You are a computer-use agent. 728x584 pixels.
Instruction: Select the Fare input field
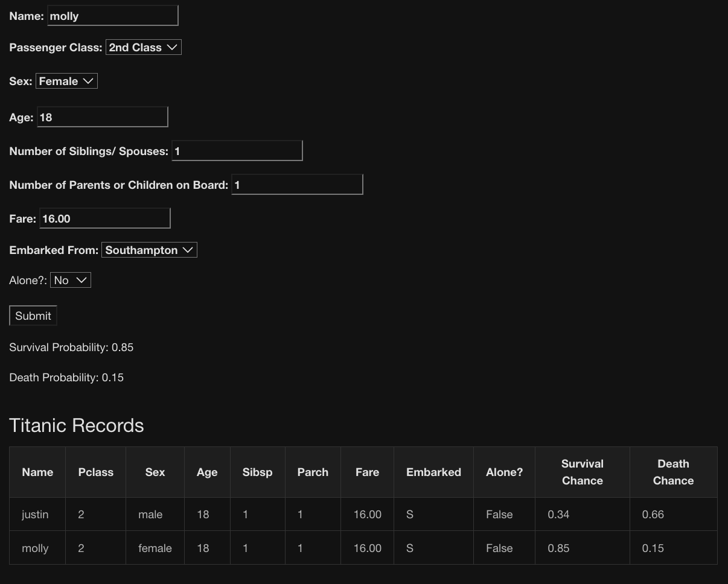pyautogui.click(x=105, y=218)
